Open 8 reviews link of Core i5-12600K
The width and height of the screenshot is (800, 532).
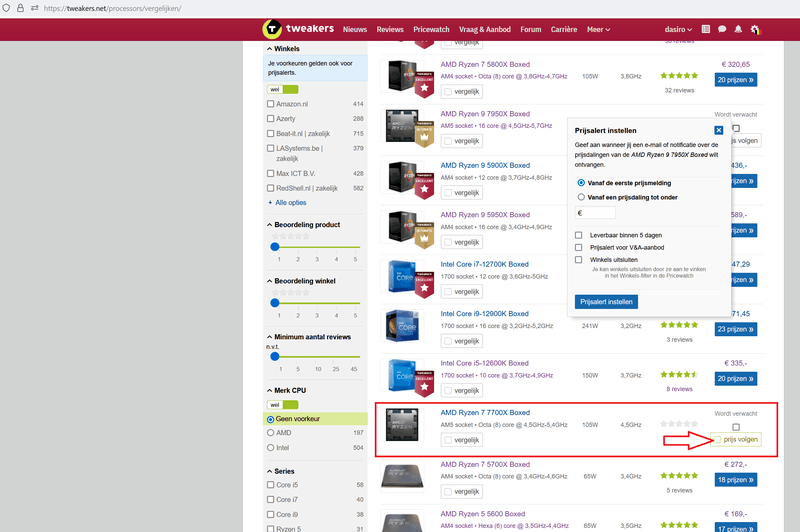point(679,389)
